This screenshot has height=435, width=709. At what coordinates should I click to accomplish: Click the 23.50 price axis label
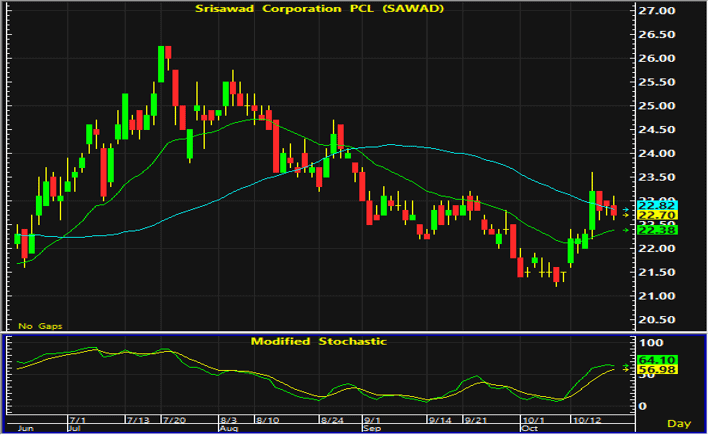[657, 177]
